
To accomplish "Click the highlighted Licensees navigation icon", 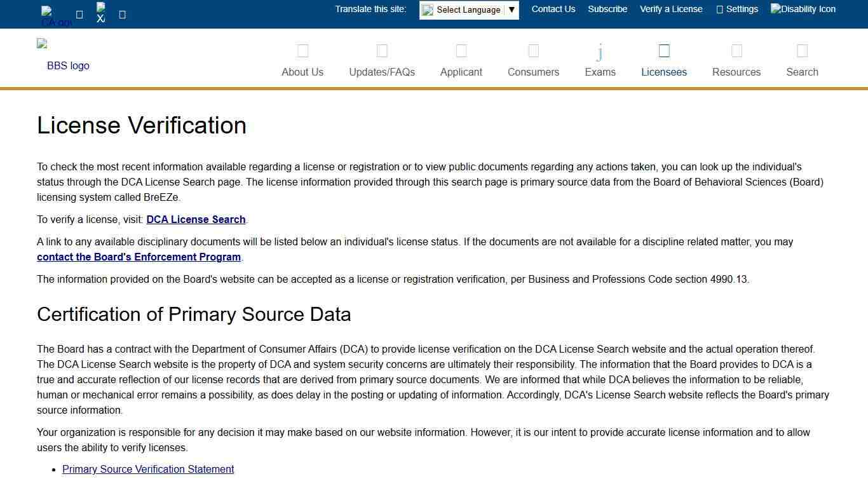I will (663, 50).
